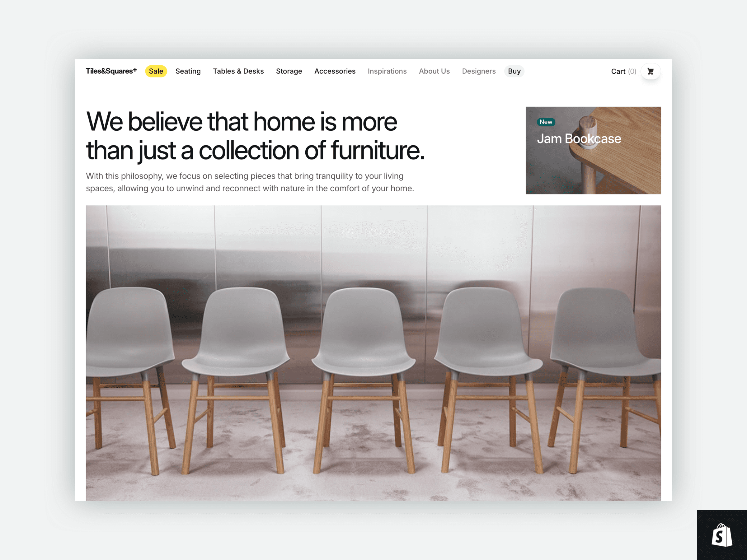Expand the Accessories category dropdown

[x=335, y=71]
